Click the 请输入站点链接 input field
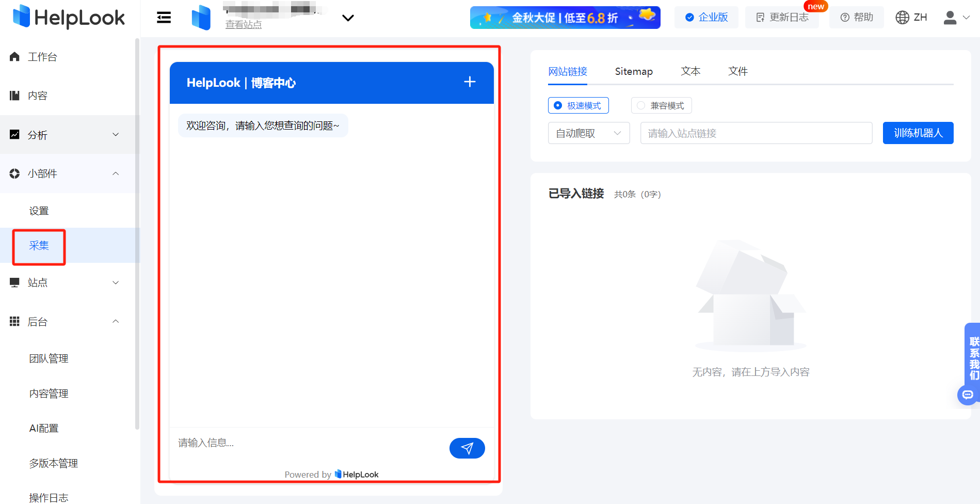980x504 pixels. pos(756,133)
